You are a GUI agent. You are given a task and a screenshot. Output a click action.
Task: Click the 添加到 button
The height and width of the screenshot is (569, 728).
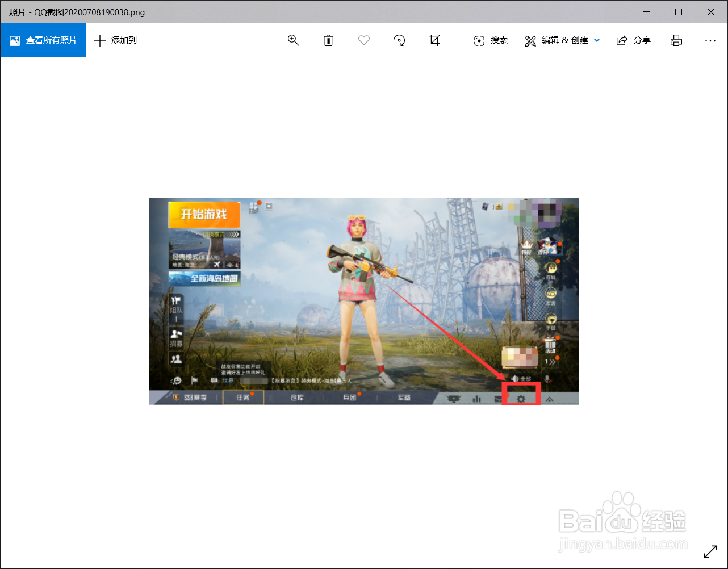click(116, 40)
